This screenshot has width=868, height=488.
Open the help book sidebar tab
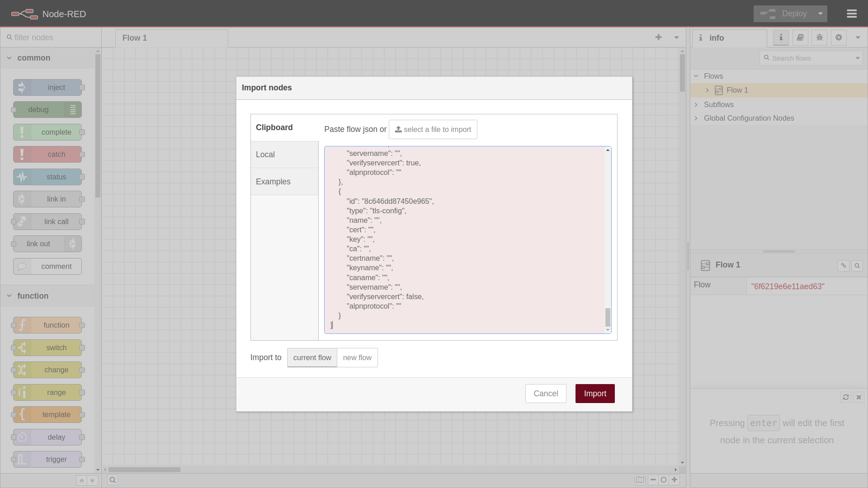[800, 38]
